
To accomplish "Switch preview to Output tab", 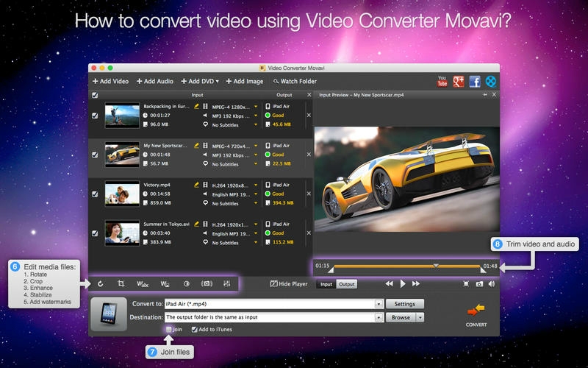I will click(x=347, y=284).
